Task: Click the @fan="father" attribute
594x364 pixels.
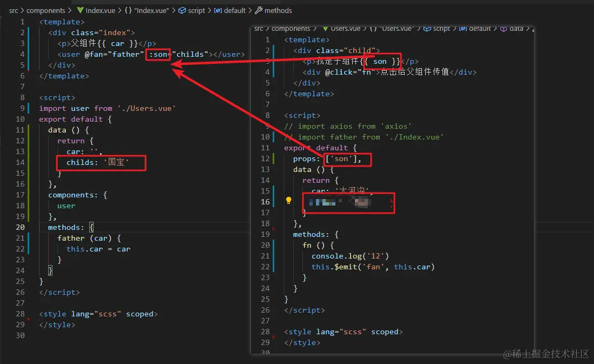Action: click(x=114, y=55)
